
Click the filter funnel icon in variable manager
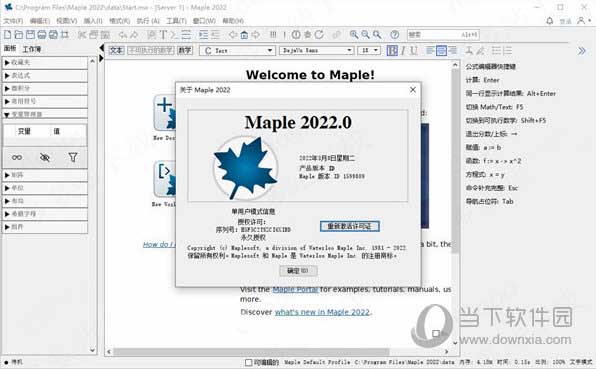coord(73,157)
